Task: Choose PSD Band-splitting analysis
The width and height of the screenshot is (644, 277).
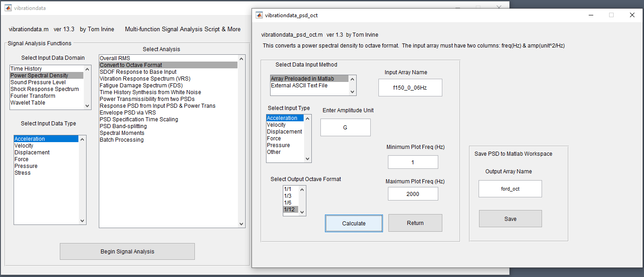Action: click(x=168, y=126)
